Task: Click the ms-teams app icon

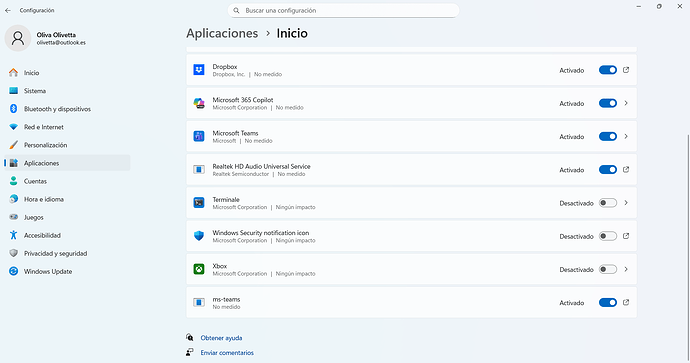Action: (x=199, y=302)
